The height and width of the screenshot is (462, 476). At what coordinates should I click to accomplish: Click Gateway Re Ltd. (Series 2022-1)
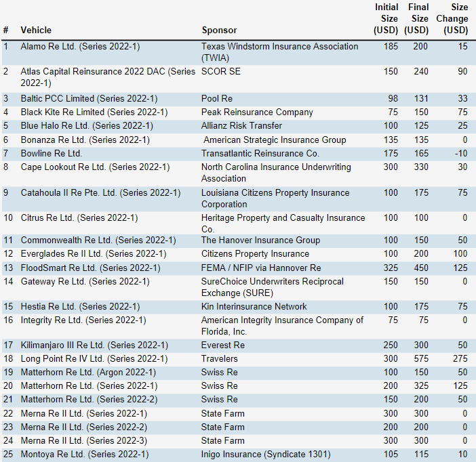click(x=85, y=282)
